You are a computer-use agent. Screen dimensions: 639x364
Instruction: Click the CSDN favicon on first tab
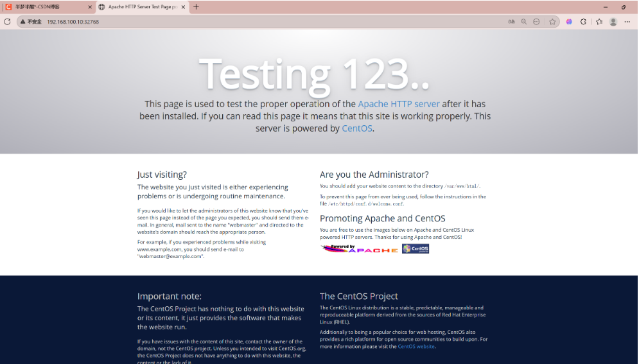tap(8, 7)
